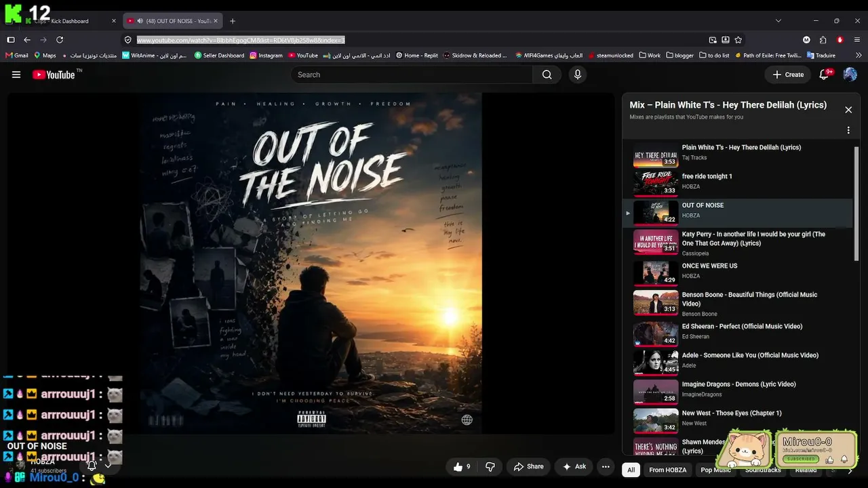Image resolution: width=868 pixels, height=488 pixels.
Task: Close the Mix playlist panel
Action: click(848, 110)
